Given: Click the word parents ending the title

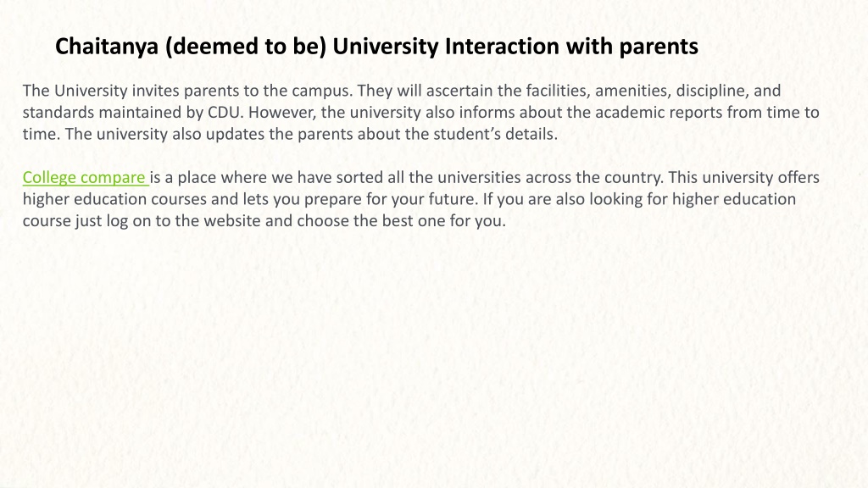Looking at the screenshot, I should [x=659, y=47].
